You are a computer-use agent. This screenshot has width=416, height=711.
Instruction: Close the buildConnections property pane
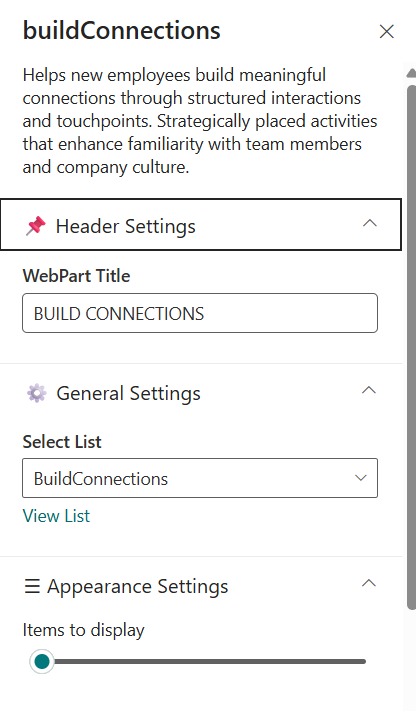(x=387, y=31)
